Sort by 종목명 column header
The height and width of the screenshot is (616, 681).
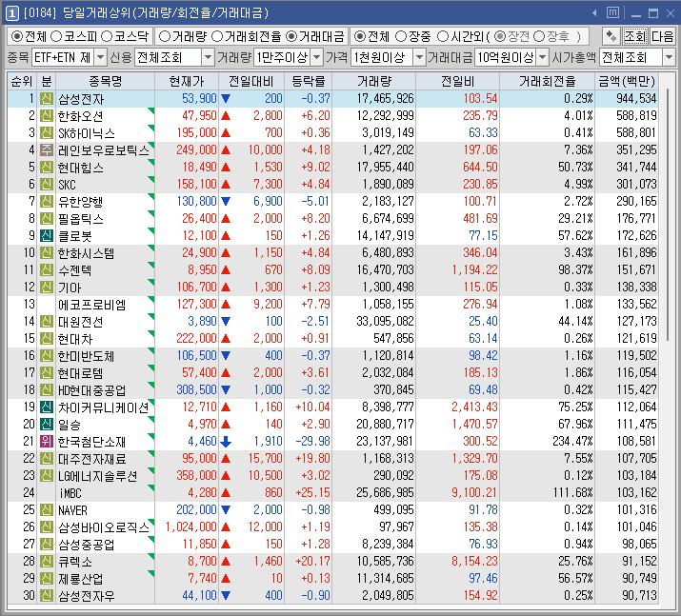coord(105,81)
